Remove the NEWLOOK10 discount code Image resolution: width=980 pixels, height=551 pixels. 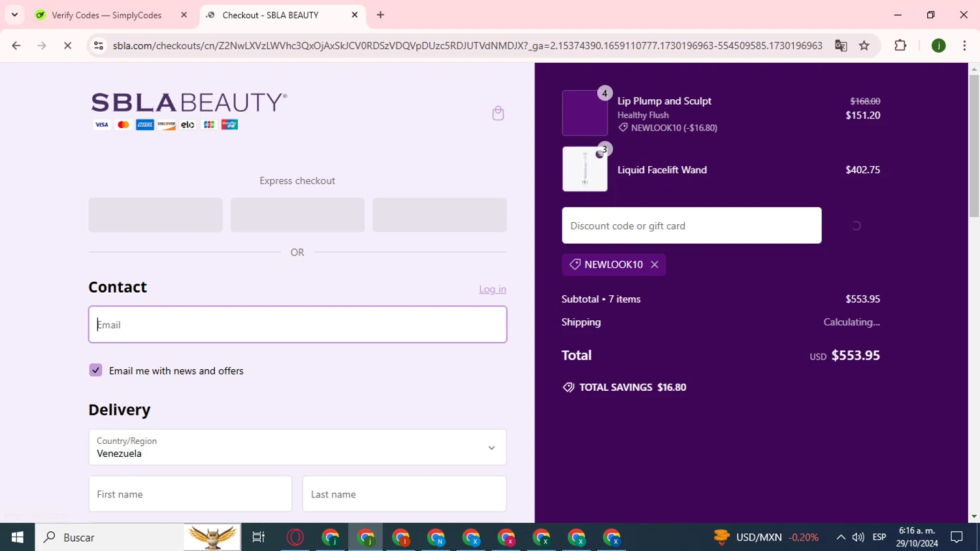point(655,265)
